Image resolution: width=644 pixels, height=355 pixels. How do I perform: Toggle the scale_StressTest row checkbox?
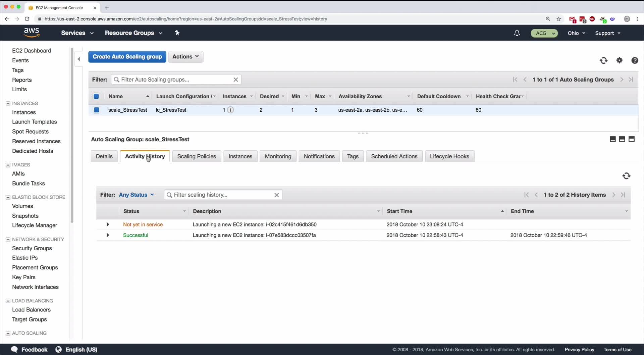[x=97, y=110]
